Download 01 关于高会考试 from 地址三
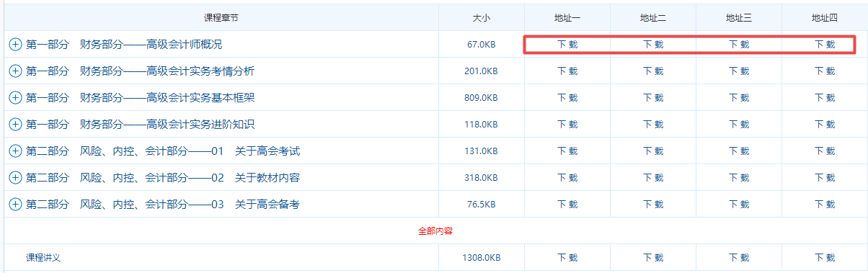This screenshot has height=273, width=868. pyautogui.click(x=739, y=151)
